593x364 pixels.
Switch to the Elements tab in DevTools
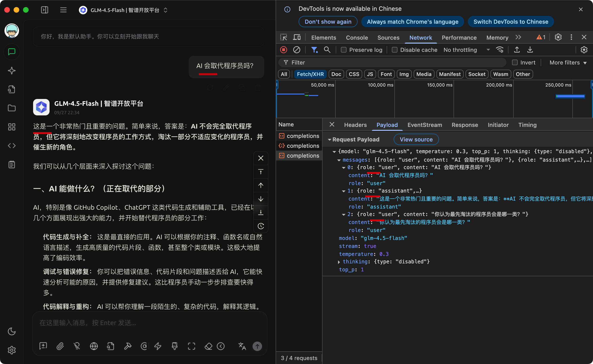tap(323, 38)
